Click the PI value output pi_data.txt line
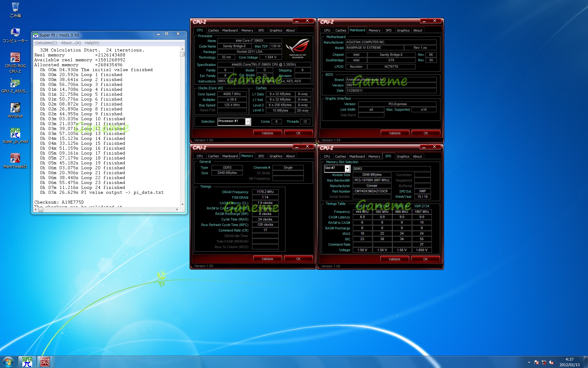This screenshot has height=368, width=588. pyautogui.click(x=102, y=193)
